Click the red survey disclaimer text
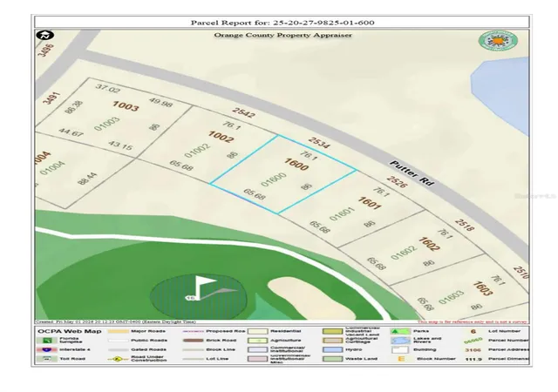The height and width of the screenshot is (392, 558). click(473, 322)
